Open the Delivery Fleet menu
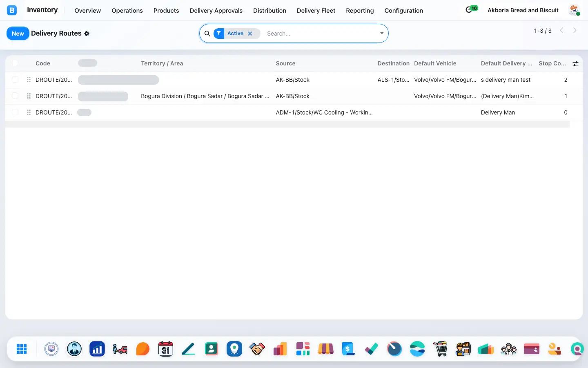The image size is (588, 368). pyautogui.click(x=316, y=11)
